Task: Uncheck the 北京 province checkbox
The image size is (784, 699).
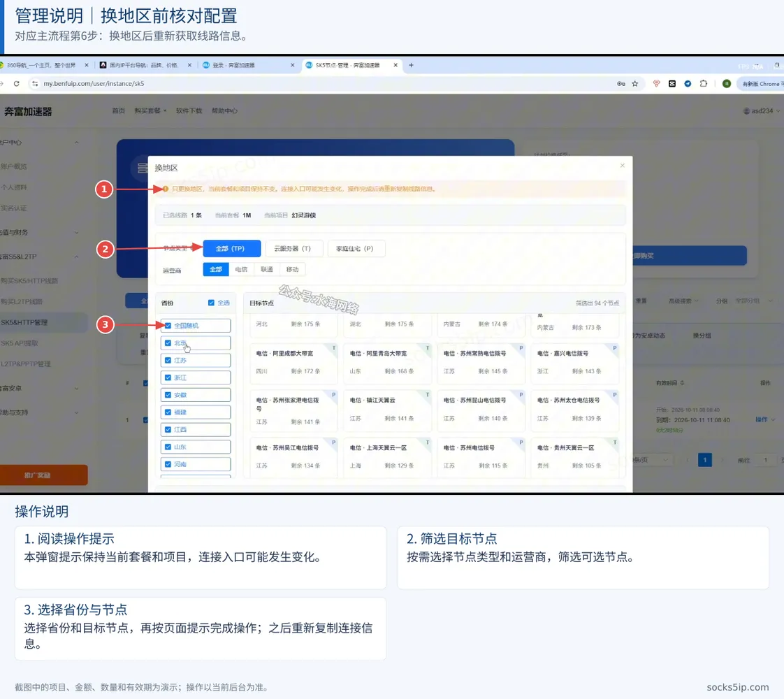Action: click(x=168, y=343)
